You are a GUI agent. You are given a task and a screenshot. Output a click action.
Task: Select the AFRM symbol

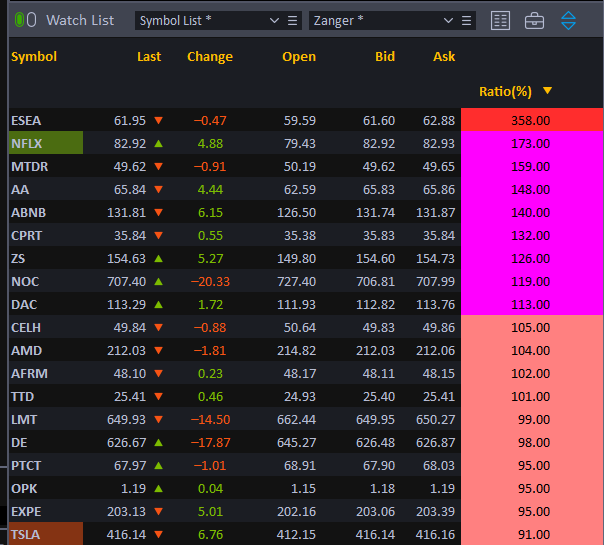tap(29, 374)
